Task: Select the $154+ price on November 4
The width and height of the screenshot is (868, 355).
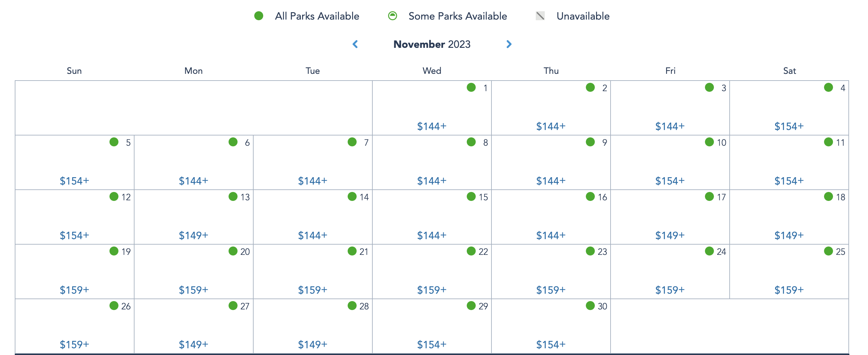Action: pos(789,126)
